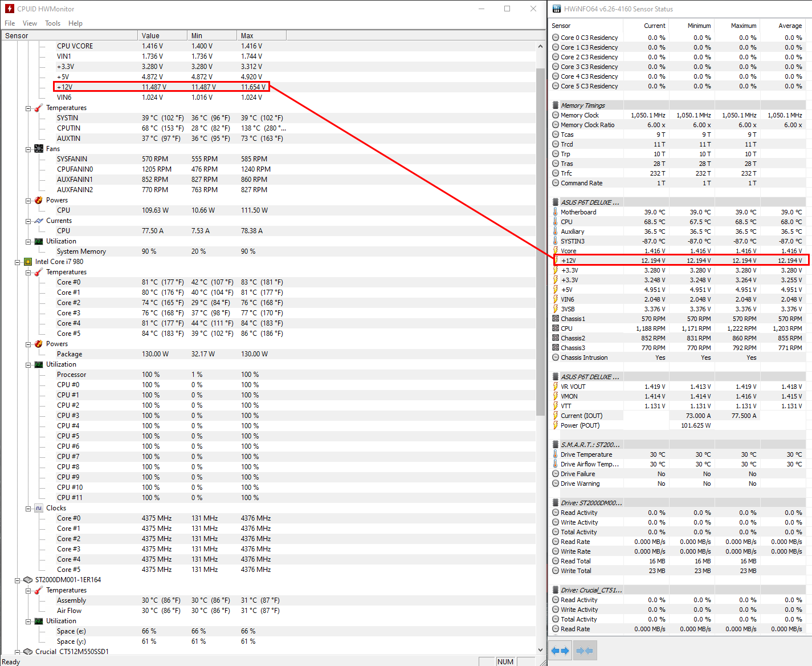
Task: Click the greyed collapse arrows button in HWiNFO
Action: point(585,651)
